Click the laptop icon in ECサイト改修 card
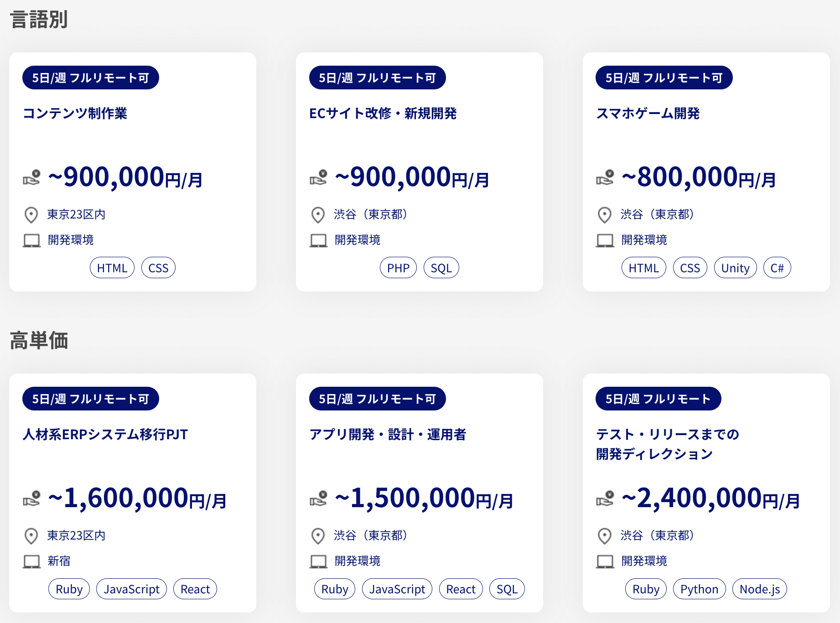The height and width of the screenshot is (623, 840). coord(318,240)
